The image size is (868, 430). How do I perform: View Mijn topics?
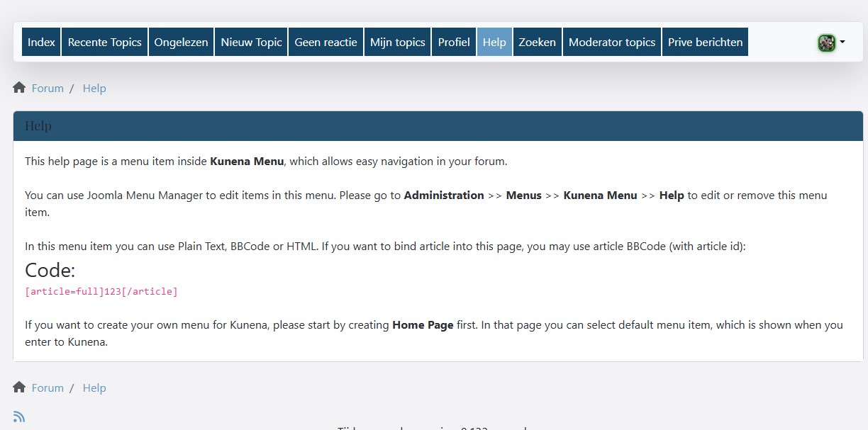[x=397, y=43]
